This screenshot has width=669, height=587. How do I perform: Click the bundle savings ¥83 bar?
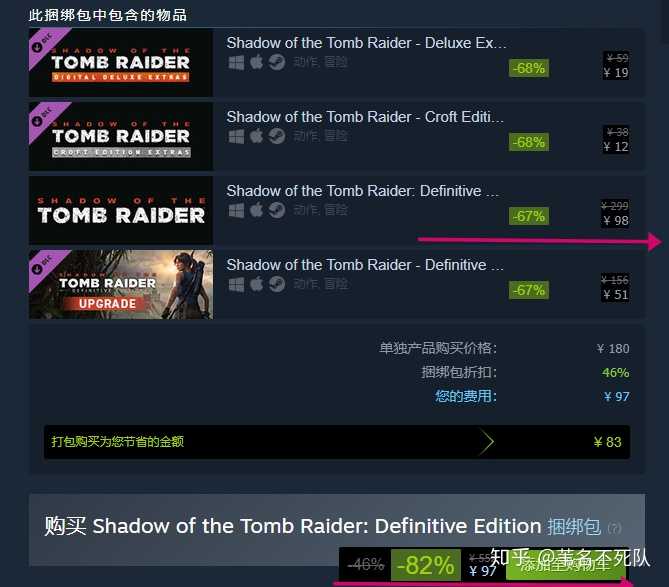tap(337, 442)
